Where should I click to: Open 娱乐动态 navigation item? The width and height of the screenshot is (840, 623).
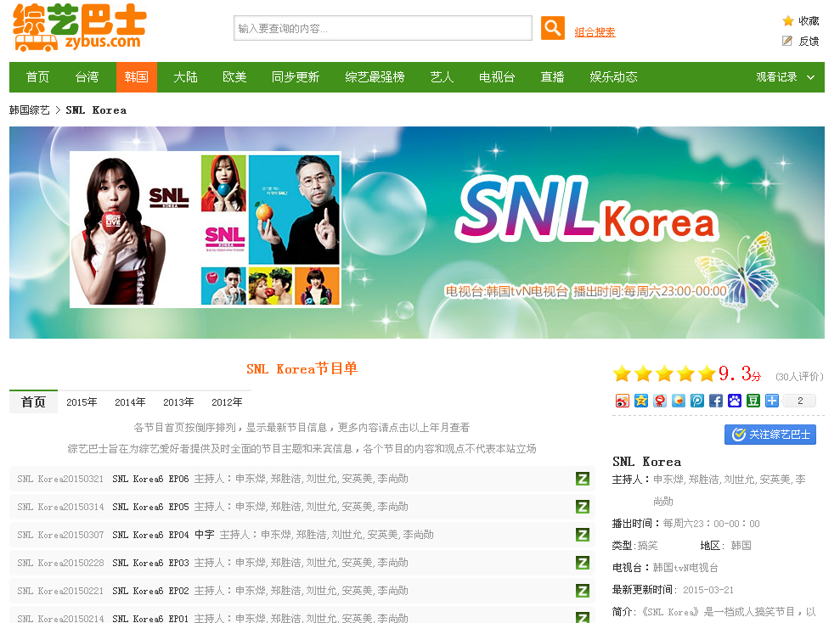pyautogui.click(x=613, y=77)
